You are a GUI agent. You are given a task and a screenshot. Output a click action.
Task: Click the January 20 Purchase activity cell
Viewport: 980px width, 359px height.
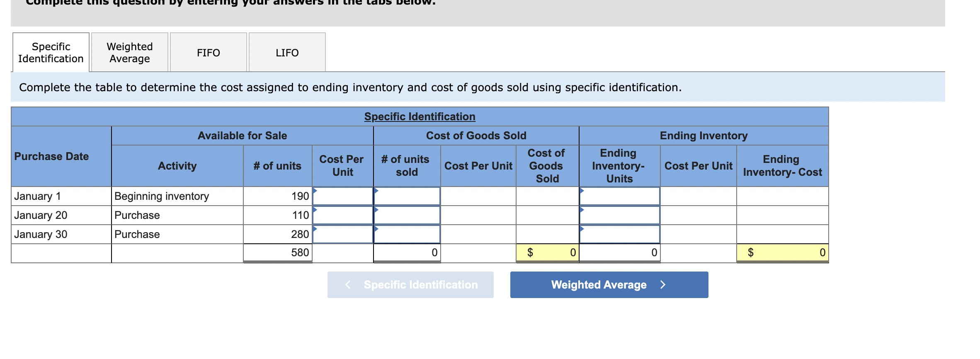(x=177, y=215)
